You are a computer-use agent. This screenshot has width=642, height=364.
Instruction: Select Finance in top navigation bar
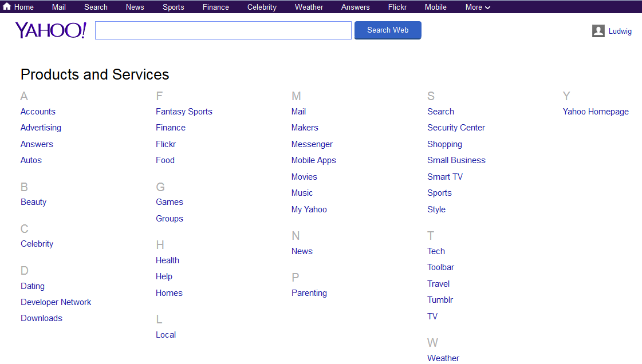click(216, 7)
